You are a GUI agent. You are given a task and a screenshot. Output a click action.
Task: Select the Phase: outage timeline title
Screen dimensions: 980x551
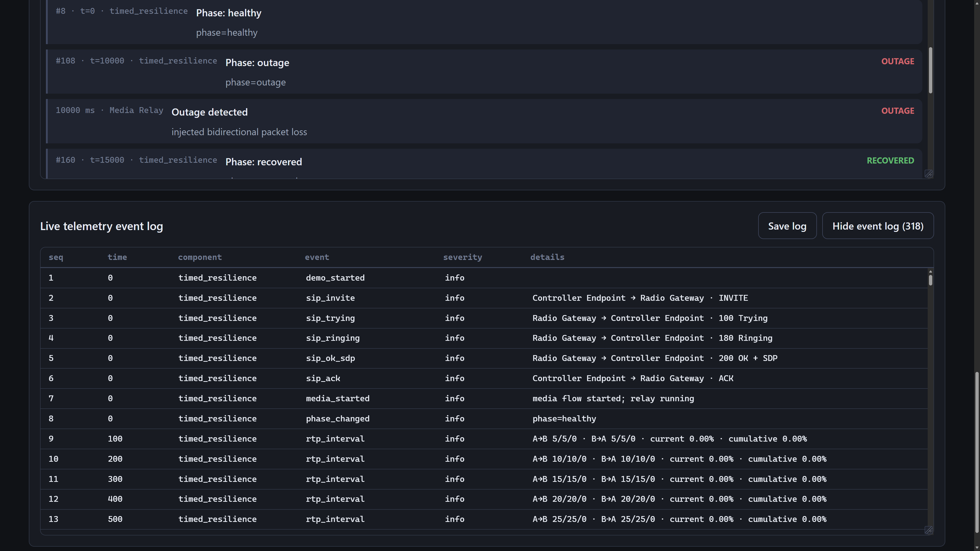(x=257, y=63)
